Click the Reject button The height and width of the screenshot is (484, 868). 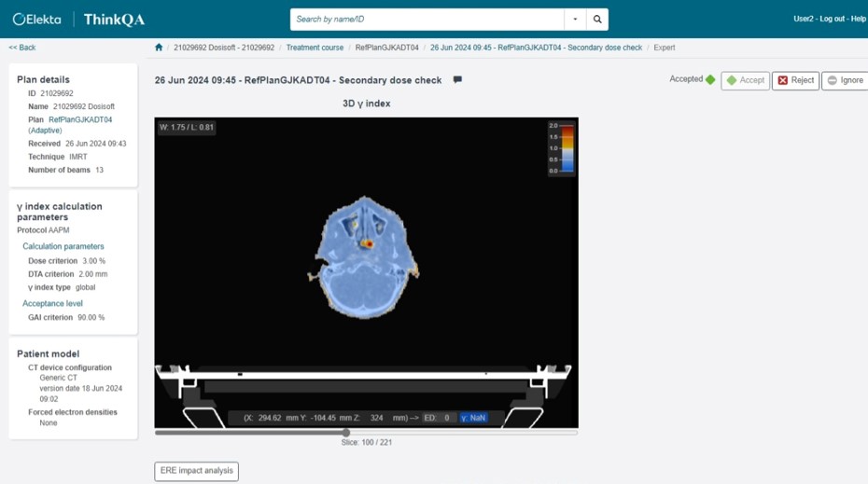tap(795, 80)
